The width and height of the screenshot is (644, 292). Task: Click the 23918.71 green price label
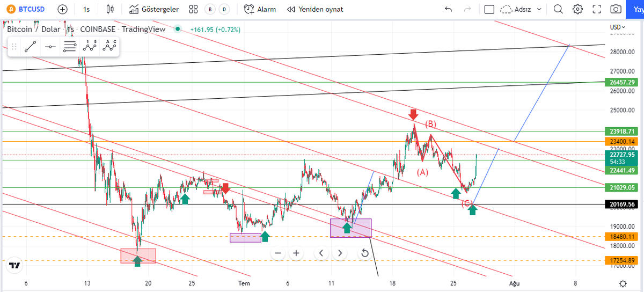623,131
